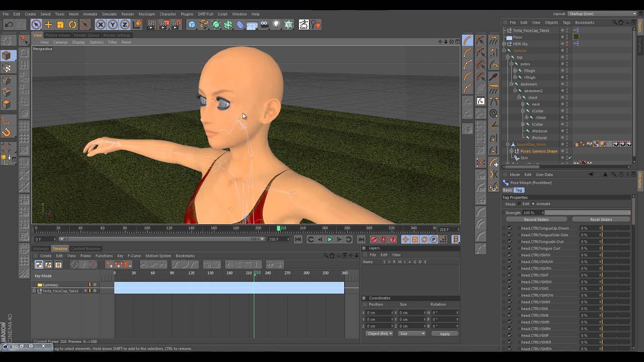Expand Testa_FaceCap_Take1 timeline track
Screen dimensions: 644x362
coord(34,291)
